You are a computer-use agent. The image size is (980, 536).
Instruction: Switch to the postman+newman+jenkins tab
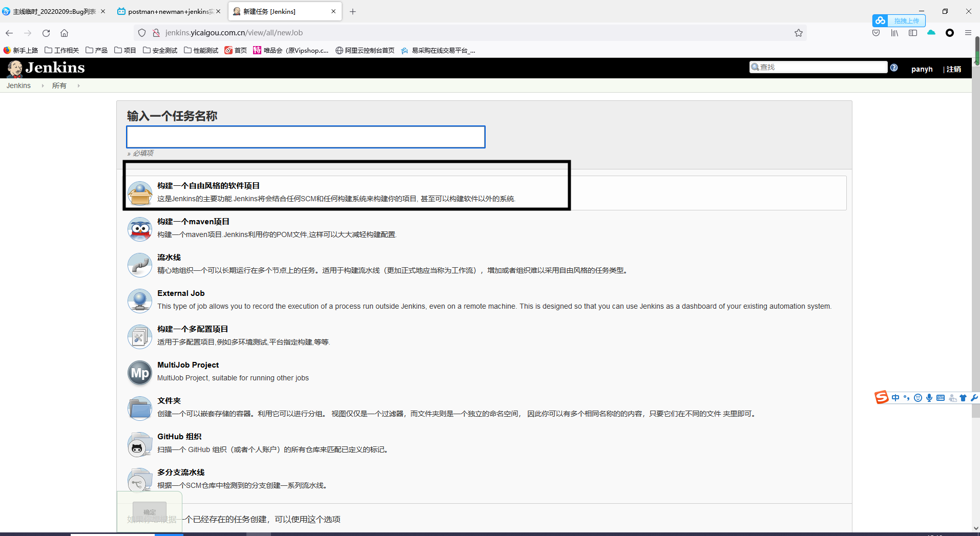click(x=169, y=11)
